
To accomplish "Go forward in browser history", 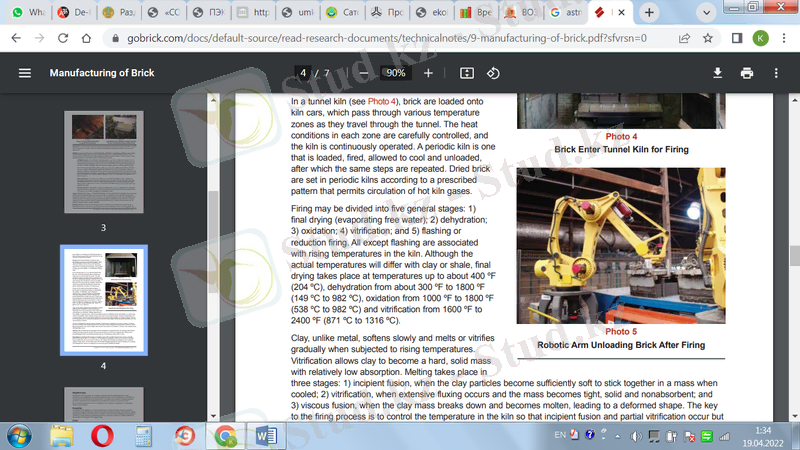I will (x=39, y=38).
